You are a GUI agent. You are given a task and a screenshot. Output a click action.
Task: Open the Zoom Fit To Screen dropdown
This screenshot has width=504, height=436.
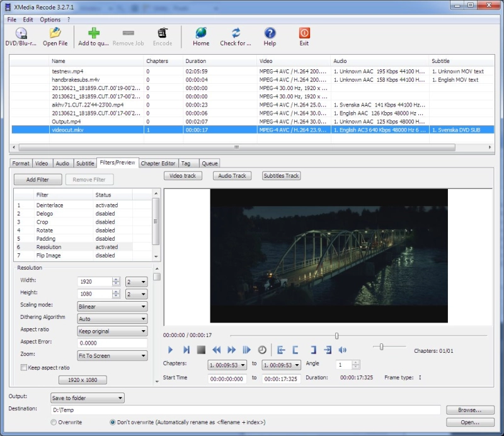coord(112,355)
